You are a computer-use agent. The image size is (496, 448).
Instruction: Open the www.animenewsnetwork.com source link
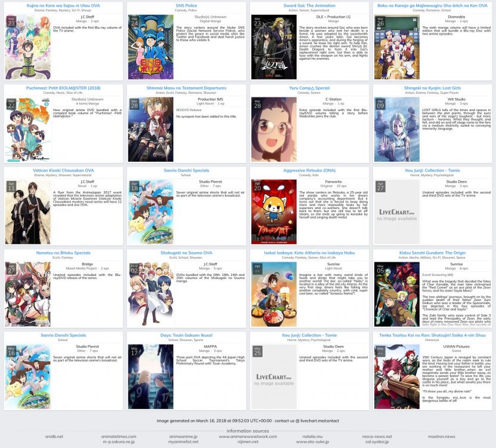point(248,436)
